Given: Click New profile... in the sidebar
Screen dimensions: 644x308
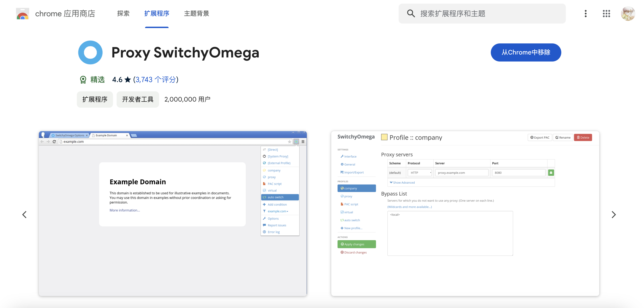Looking at the screenshot, I should [x=351, y=228].
